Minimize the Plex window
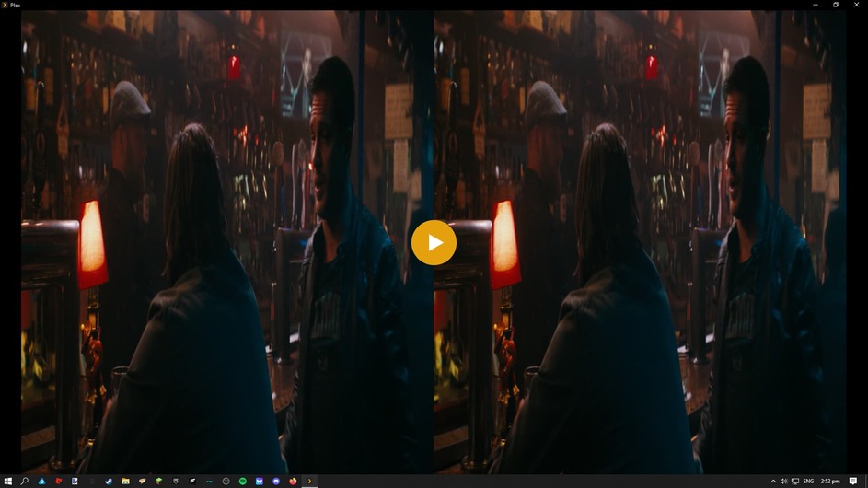The width and height of the screenshot is (868, 488). (816, 5)
